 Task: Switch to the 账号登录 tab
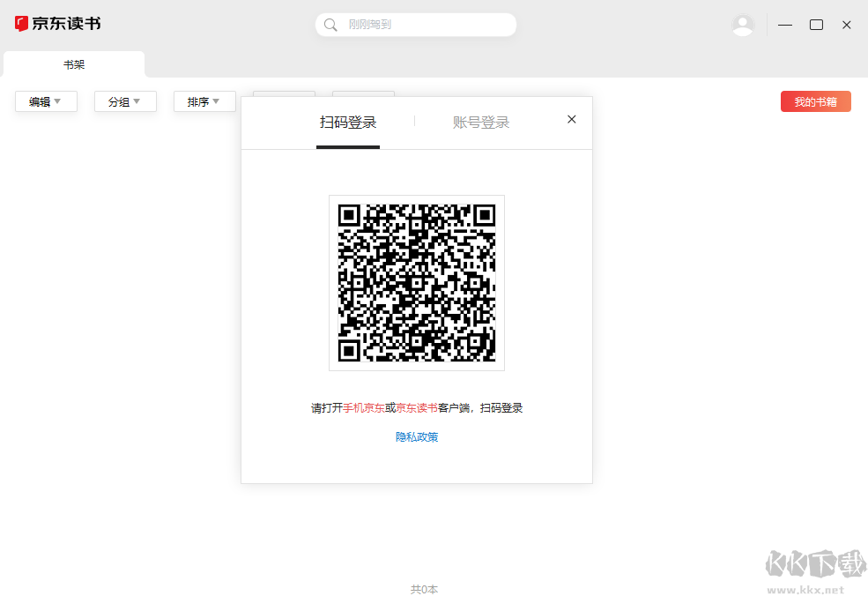point(481,123)
